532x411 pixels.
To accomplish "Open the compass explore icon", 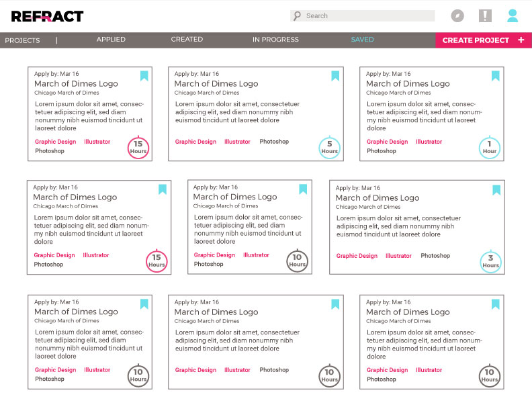I will (457, 16).
